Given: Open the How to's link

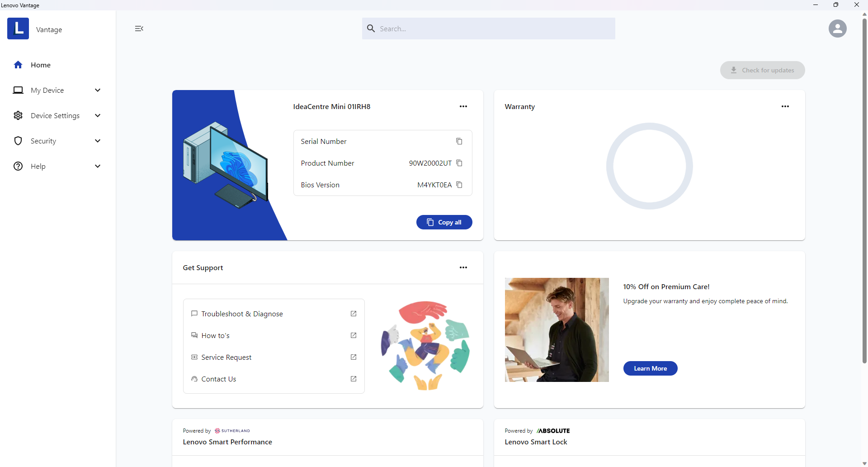Looking at the screenshot, I should (x=274, y=335).
